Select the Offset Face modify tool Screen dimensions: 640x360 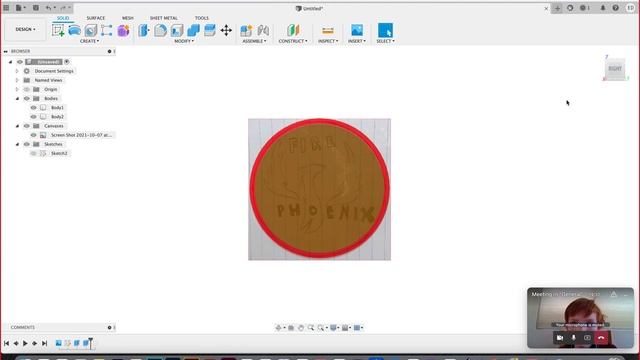pos(209,30)
